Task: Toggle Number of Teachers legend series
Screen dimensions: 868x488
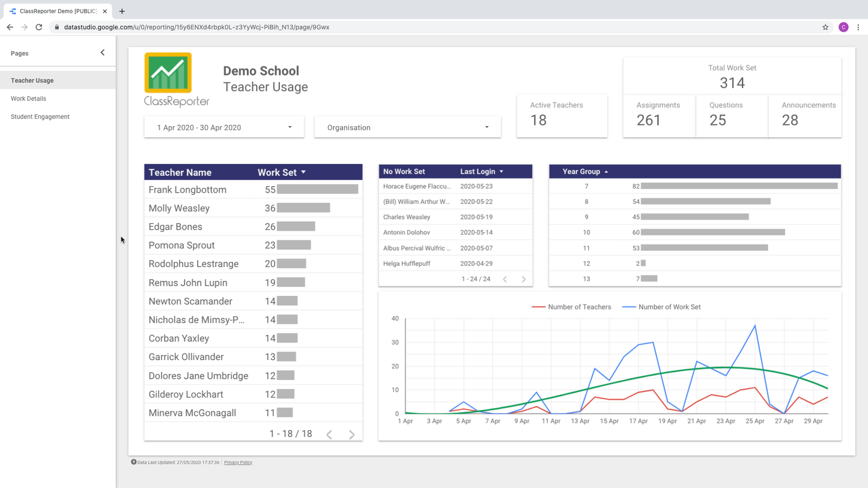Action: pyautogui.click(x=571, y=307)
